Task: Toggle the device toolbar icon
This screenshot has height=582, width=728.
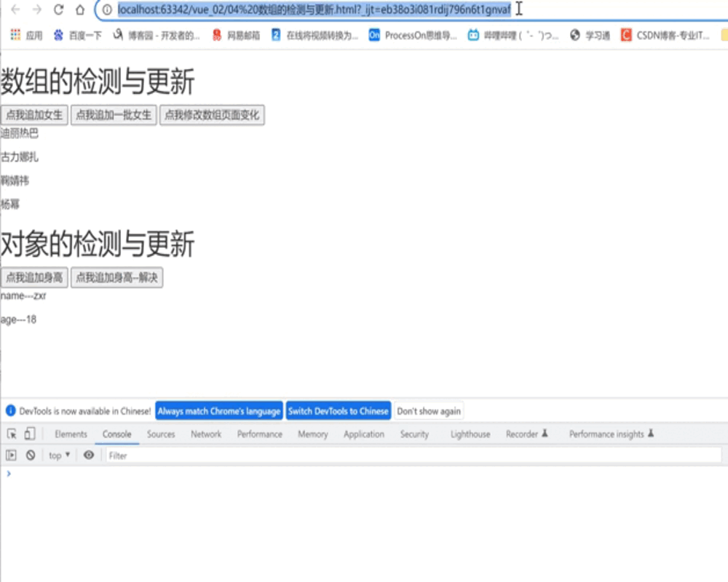Action: coord(29,434)
